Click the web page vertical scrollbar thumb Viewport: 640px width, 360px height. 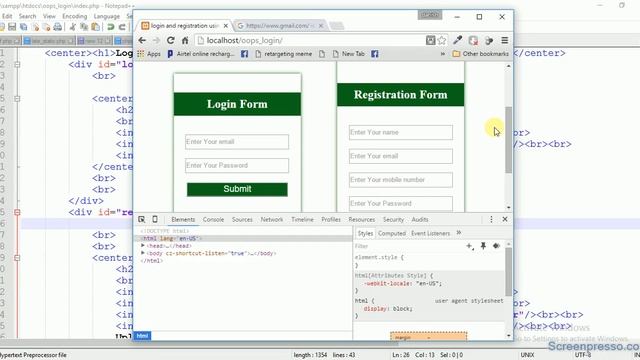[509, 140]
